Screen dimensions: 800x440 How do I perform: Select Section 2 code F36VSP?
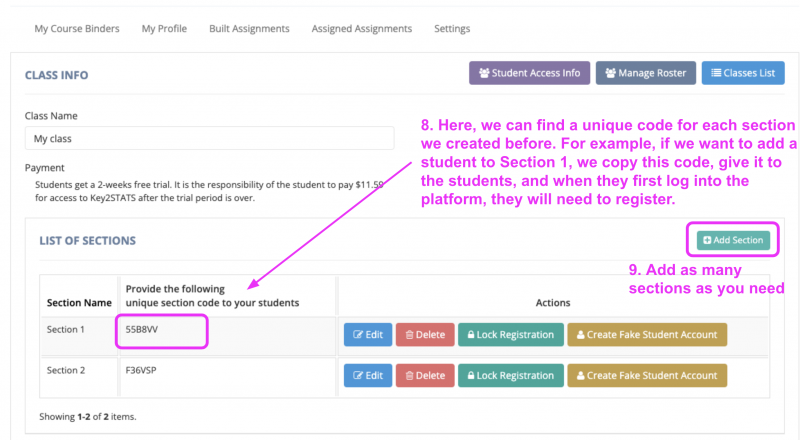point(143,369)
